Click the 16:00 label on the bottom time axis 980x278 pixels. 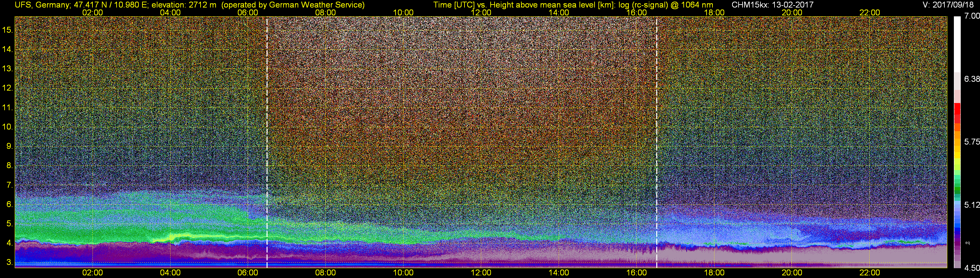click(x=636, y=273)
